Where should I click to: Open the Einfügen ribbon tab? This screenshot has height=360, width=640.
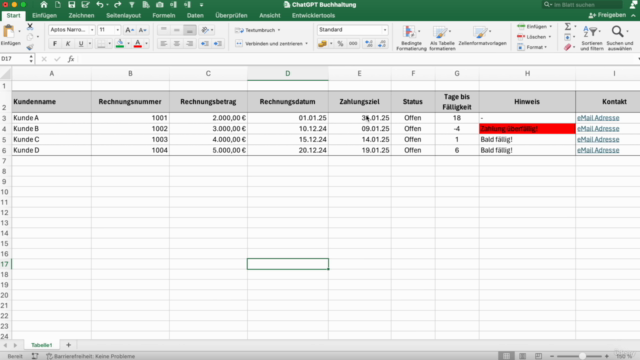point(44,16)
